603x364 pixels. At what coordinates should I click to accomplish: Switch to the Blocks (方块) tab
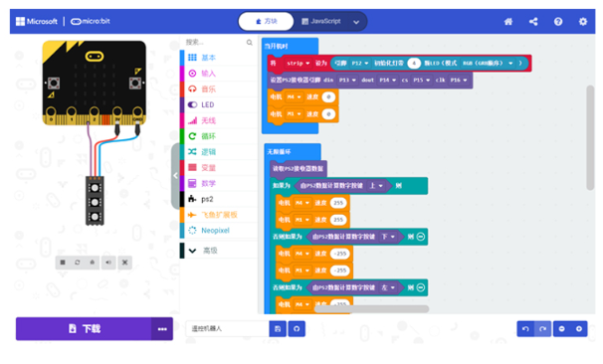pos(266,21)
